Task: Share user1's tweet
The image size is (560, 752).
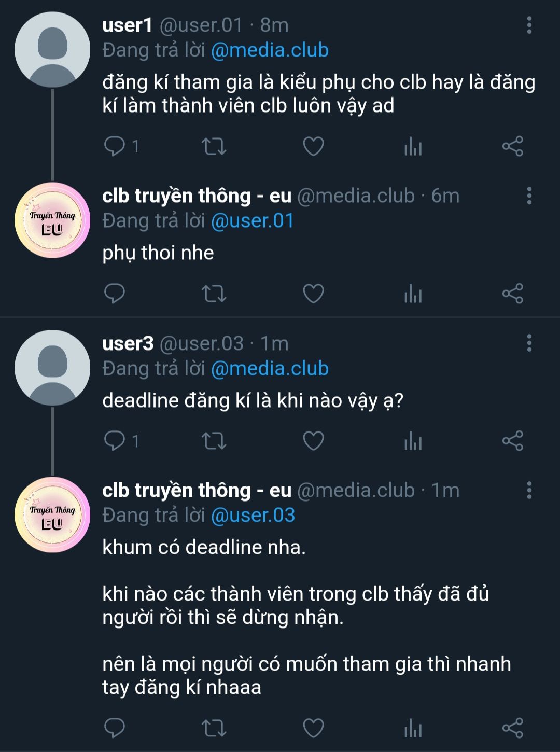Action: (512, 146)
